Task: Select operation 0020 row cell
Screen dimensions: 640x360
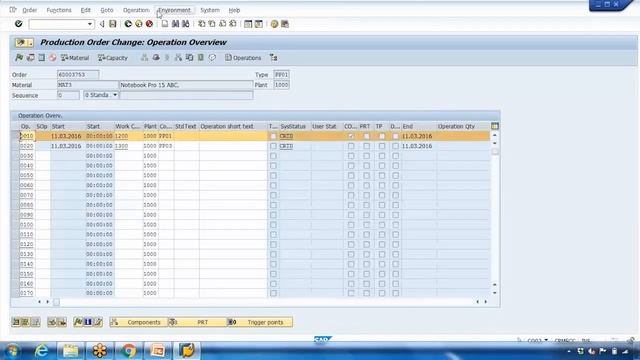Action: [27, 146]
